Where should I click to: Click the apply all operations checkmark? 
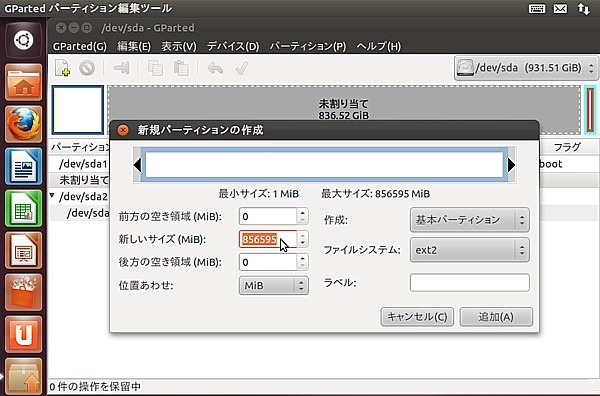[x=241, y=68]
